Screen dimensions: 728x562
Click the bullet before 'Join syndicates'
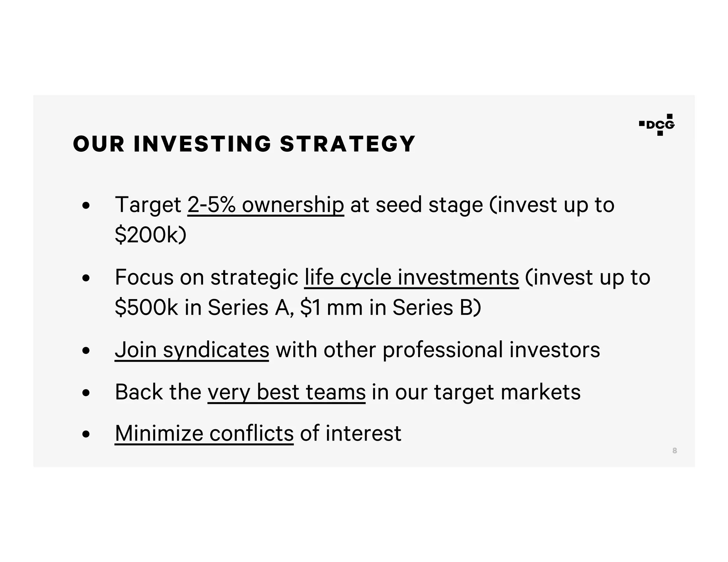86,351
